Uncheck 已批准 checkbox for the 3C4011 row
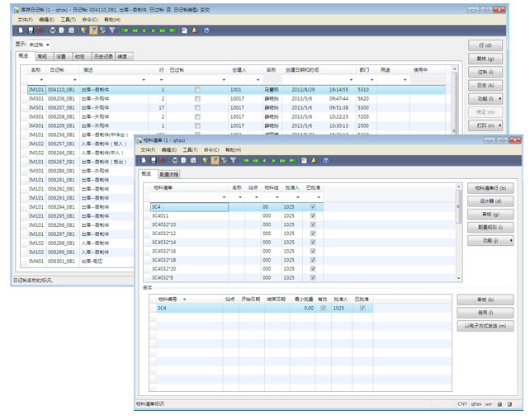530x420 pixels. point(312,215)
